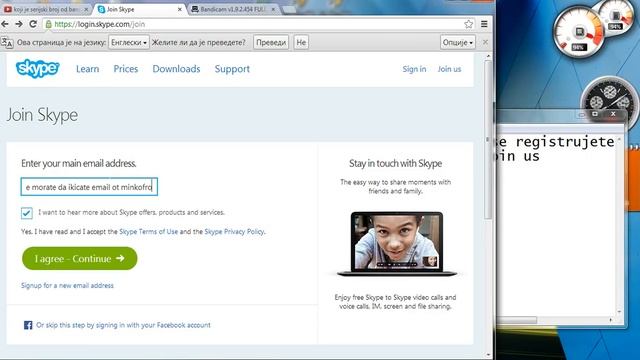This screenshot has height=360, width=640.
Task: Bookmark page with the star icon
Action: [469, 24]
